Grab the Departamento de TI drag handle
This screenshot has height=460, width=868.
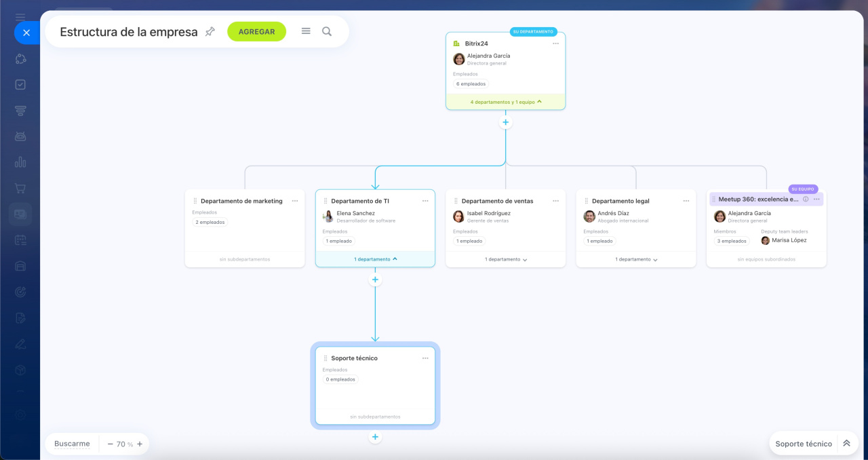click(325, 201)
